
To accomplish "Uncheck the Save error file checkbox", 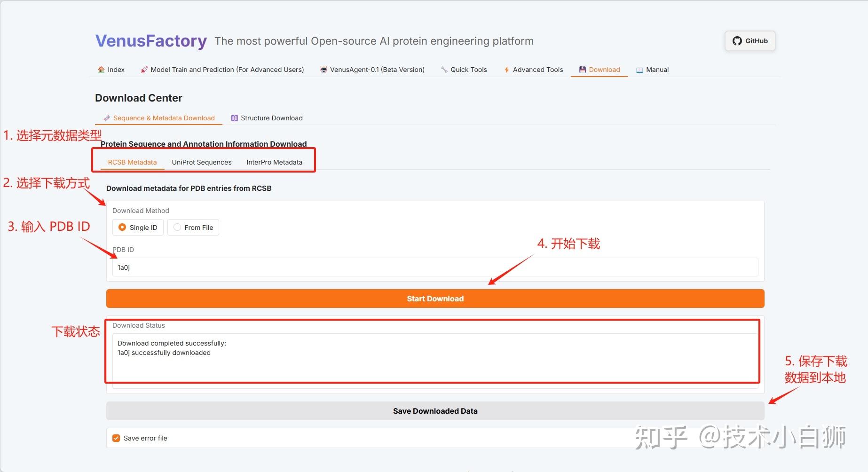I will (x=116, y=438).
